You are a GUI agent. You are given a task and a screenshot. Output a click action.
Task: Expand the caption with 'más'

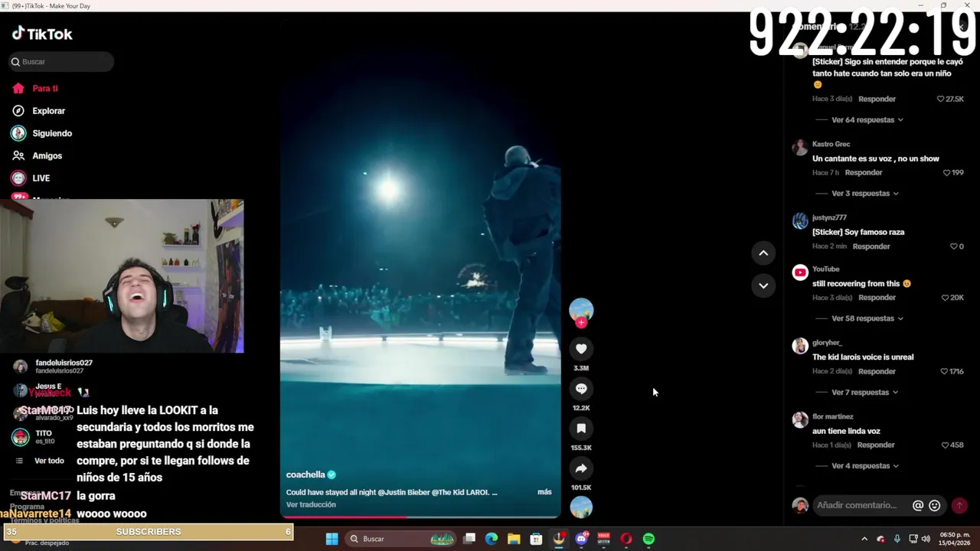pos(544,492)
